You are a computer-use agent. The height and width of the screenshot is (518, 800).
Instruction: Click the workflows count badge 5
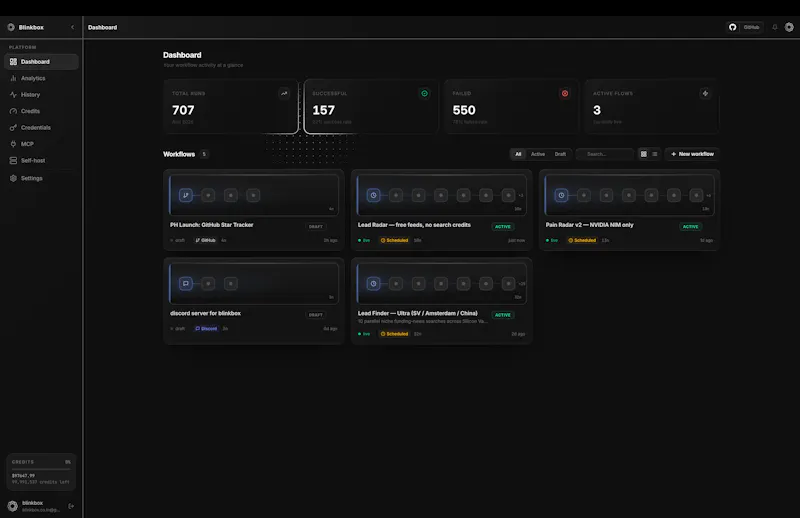click(x=204, y=154)
